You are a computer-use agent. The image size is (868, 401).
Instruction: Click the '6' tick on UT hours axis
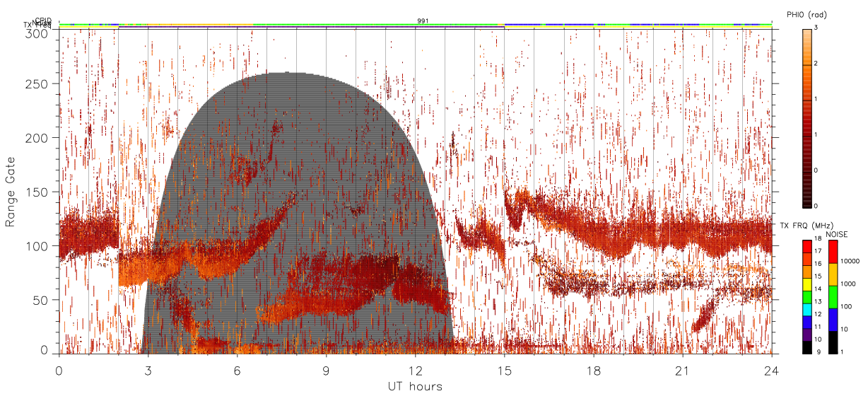[237, 370]
